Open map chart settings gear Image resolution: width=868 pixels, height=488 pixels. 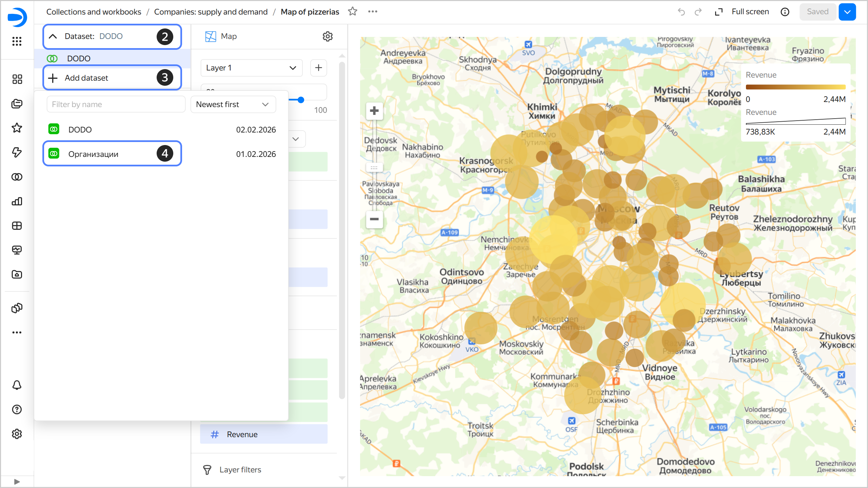coord(327,36)
